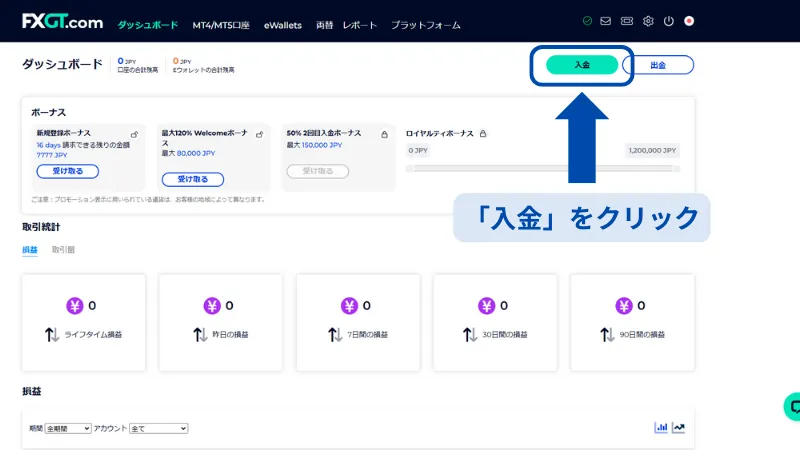This screenshot has width=800, height=450.
Task: Click arrows icon beside 90日間の損益
Action: [607, 335]
